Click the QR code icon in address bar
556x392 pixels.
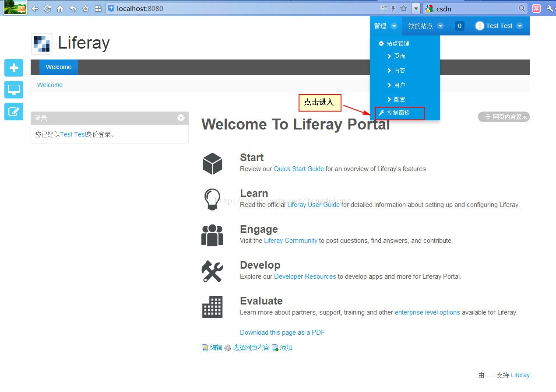(384, 8)
